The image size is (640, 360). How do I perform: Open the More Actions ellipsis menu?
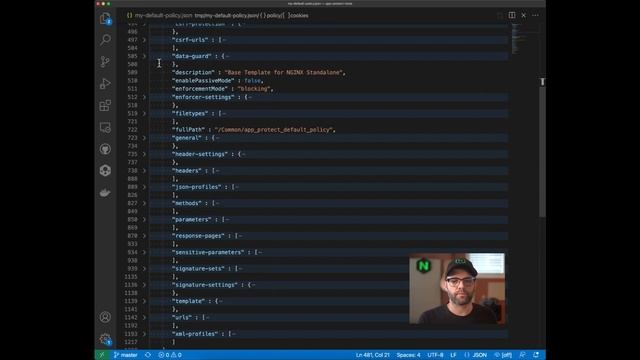pos(536,15)
